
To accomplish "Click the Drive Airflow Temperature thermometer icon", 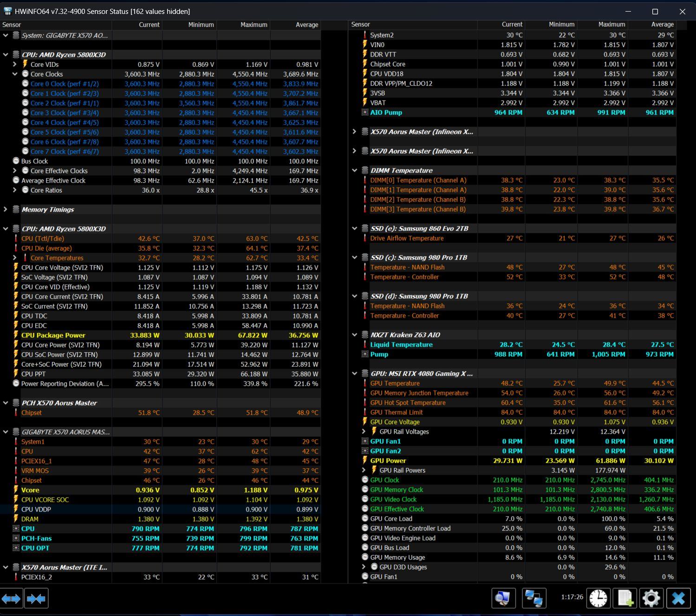I will point(365,238).
